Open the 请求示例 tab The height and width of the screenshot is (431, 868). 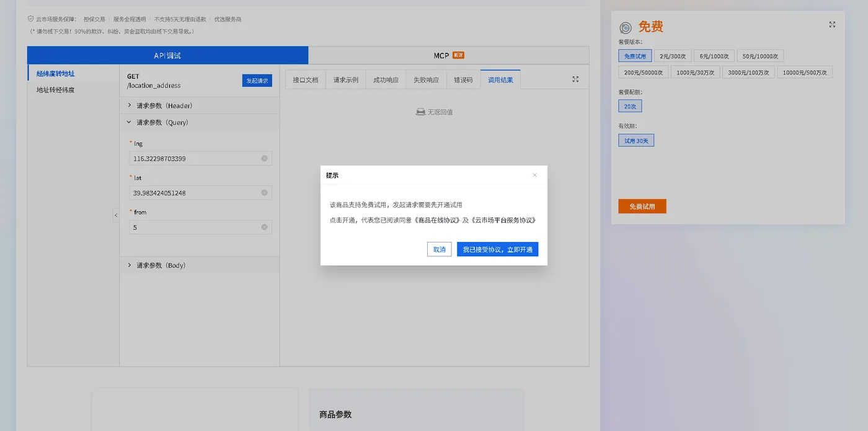pyautogui.click(x=346, y=80)
